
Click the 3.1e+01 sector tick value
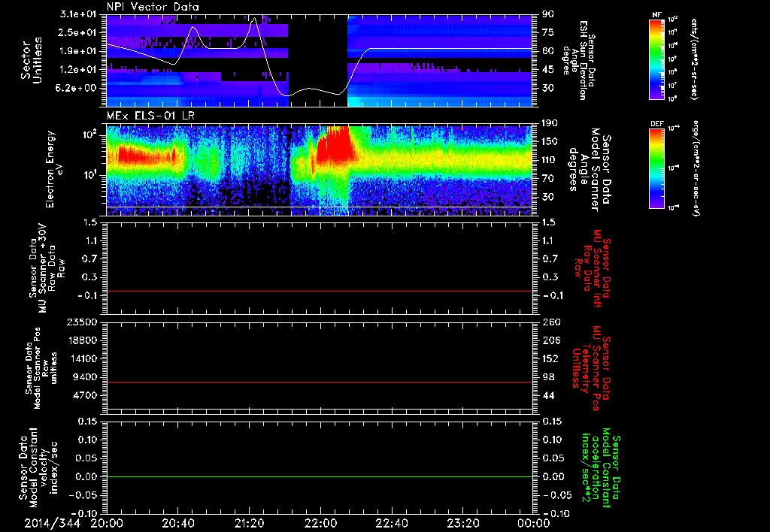78,14
